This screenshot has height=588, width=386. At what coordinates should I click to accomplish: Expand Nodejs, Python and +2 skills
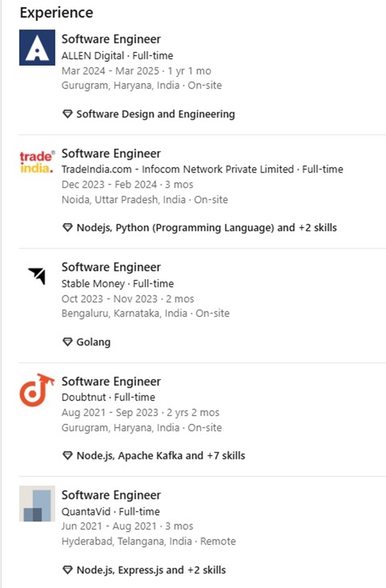207,228
